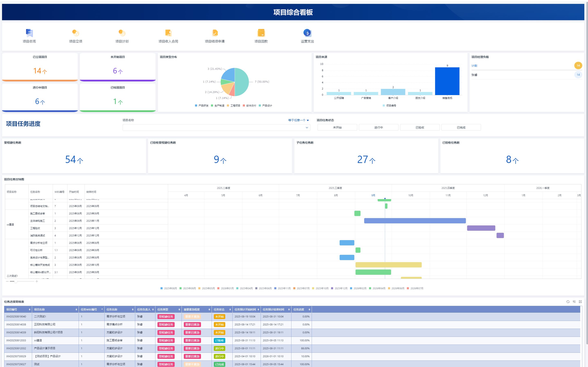Toggle the 未开始 task status filter
588x367 pixels.
(337, 128)
